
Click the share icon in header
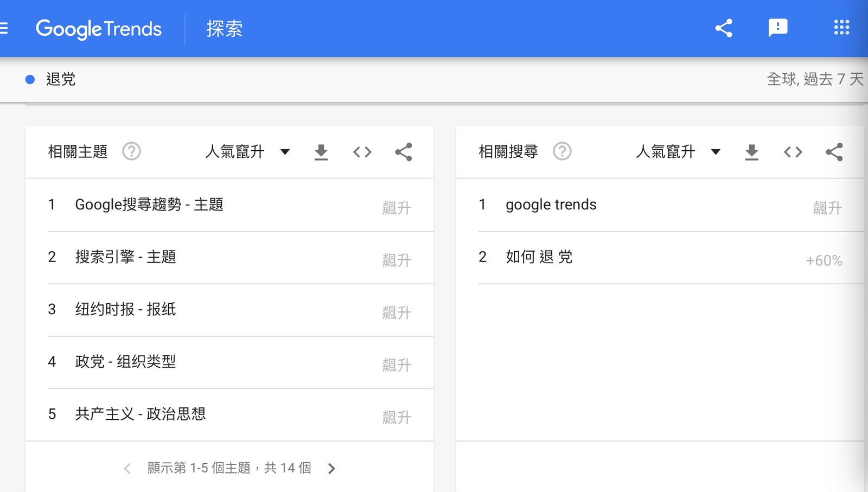point(724,28)
